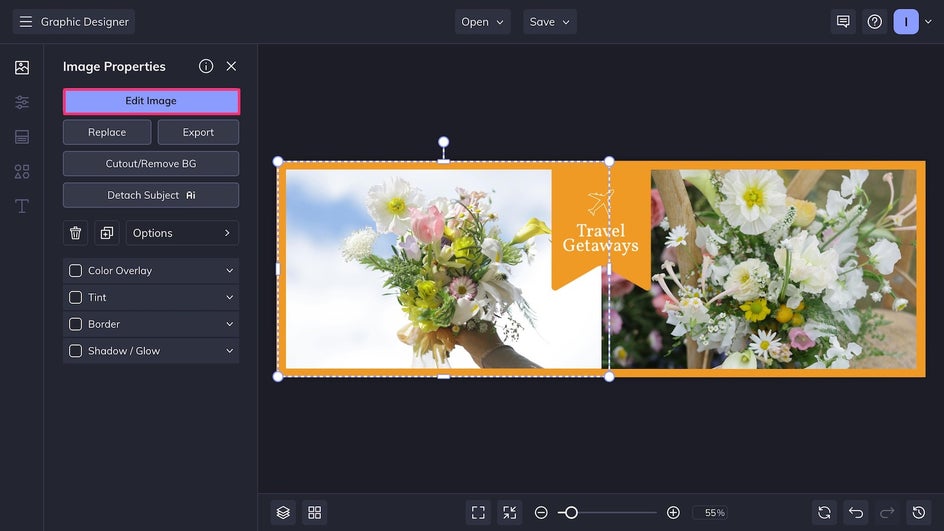Select the Travel Getaways text on canvas
This screenshot has height=531, width=944.
pyautogui.click(x=600, y=238)
